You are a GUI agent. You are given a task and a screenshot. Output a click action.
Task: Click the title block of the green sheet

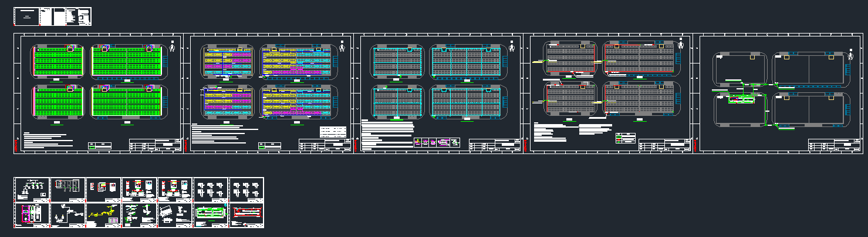pos(155,145)
